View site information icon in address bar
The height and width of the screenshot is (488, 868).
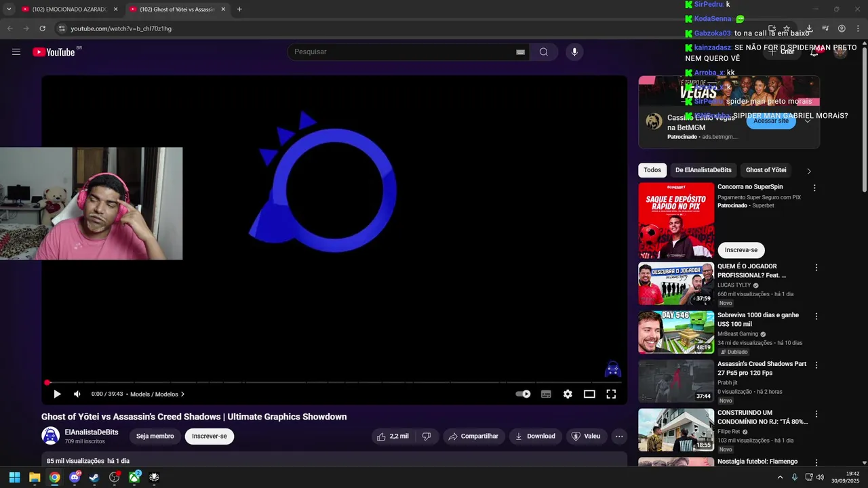point(61,28)
